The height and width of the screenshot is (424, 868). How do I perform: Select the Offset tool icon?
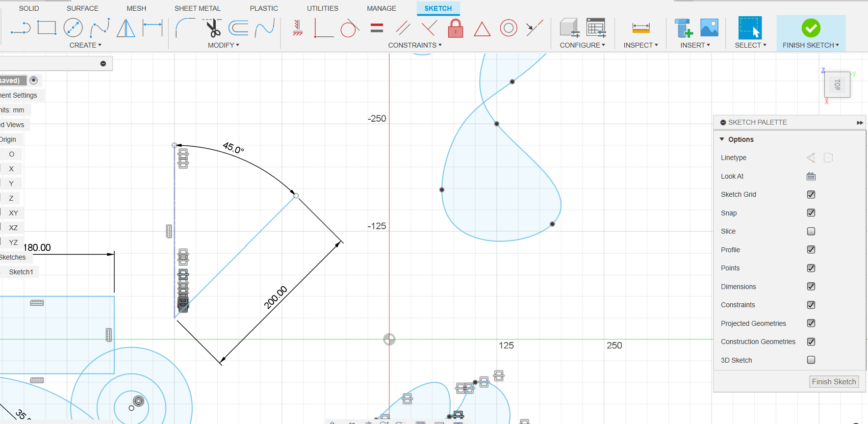[x=239, y=28]
